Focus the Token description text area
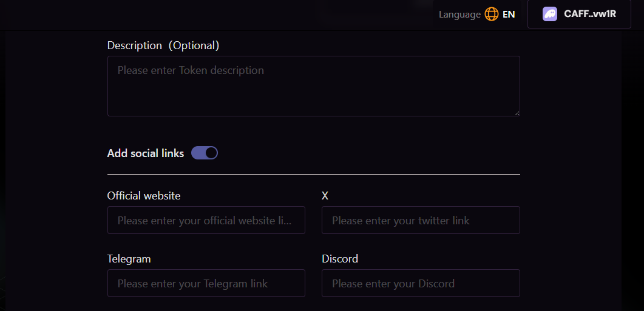The height and width of the screenshot is (311, 644). pos(313,85)
